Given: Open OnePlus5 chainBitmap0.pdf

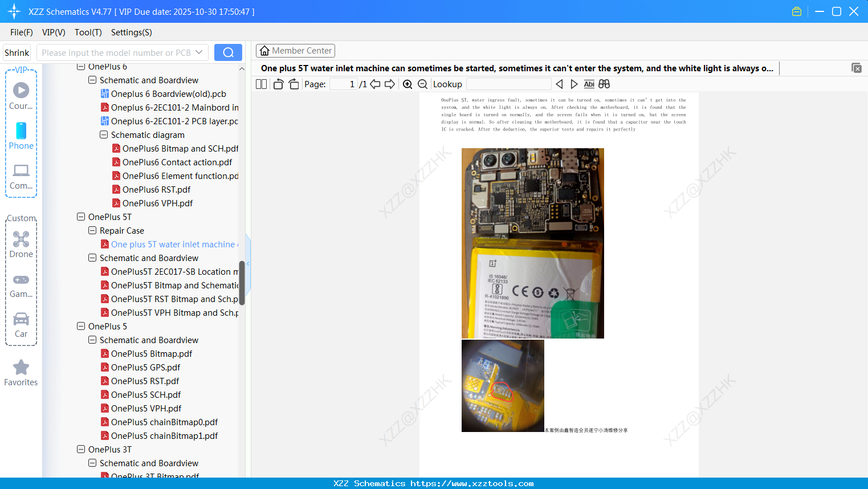Looking at the screenshot, I should click(x=159, y=422).
